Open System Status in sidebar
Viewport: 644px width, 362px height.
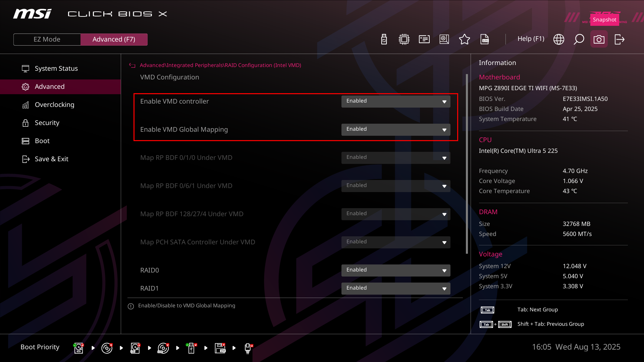(x=60, y=68)
